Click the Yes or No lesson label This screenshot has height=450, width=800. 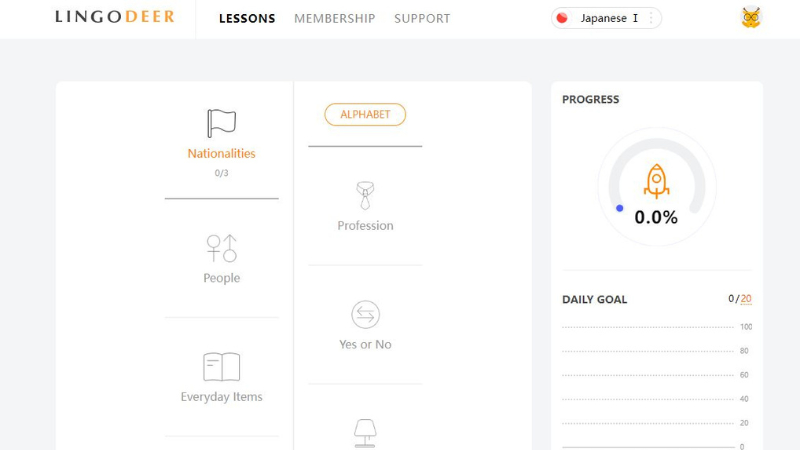365,344
